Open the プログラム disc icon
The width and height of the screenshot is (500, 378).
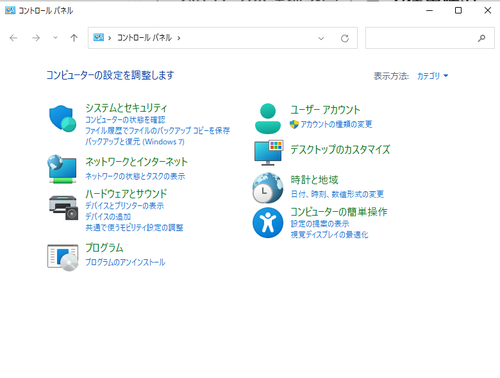point(63,257)
